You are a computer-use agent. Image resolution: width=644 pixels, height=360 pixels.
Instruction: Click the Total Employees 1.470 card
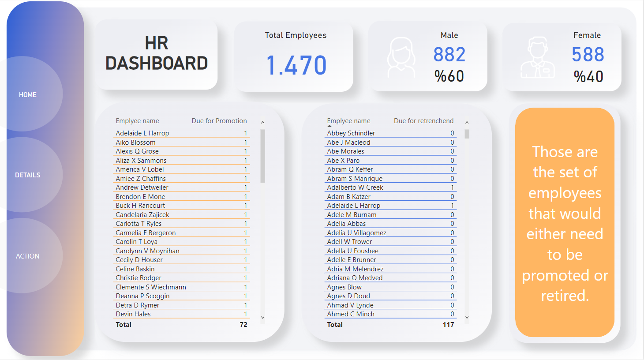coord(296,57)
